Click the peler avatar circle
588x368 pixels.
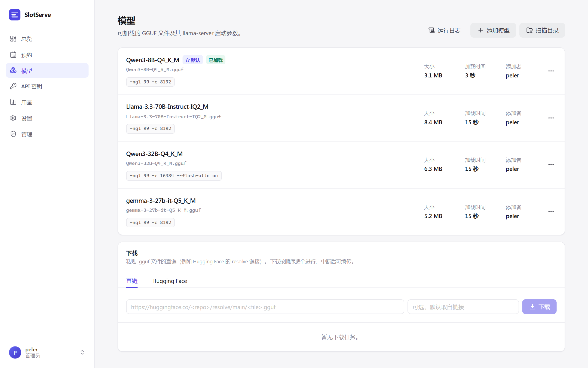coord(15,352)
